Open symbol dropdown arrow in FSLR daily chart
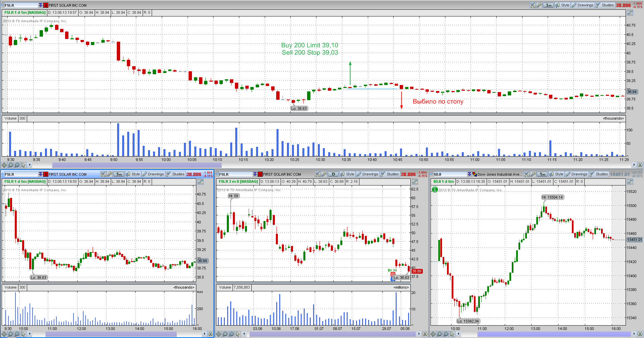This screenshot has height=338, width=644. (x=255, y=174)
